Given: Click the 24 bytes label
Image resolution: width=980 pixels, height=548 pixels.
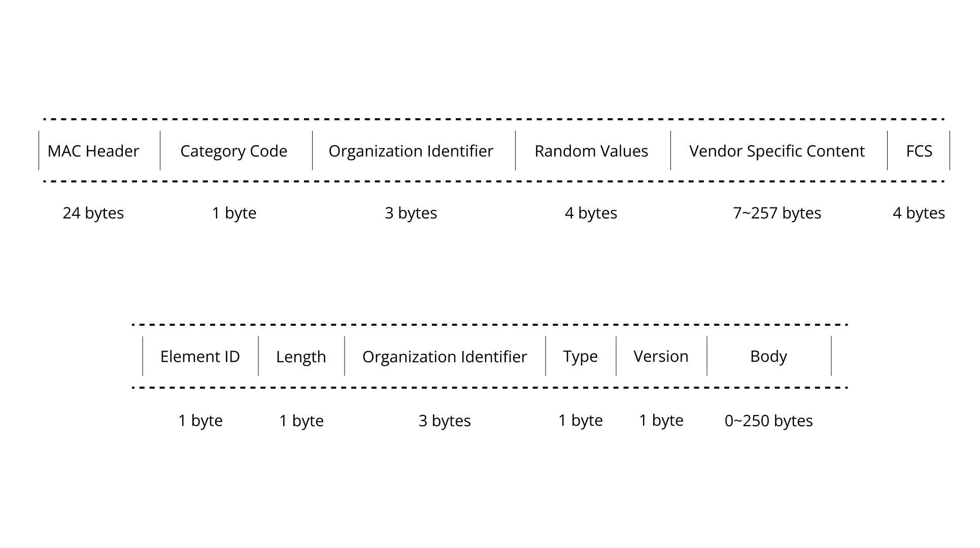Looking at the screenshot, I should click(93, 213).
